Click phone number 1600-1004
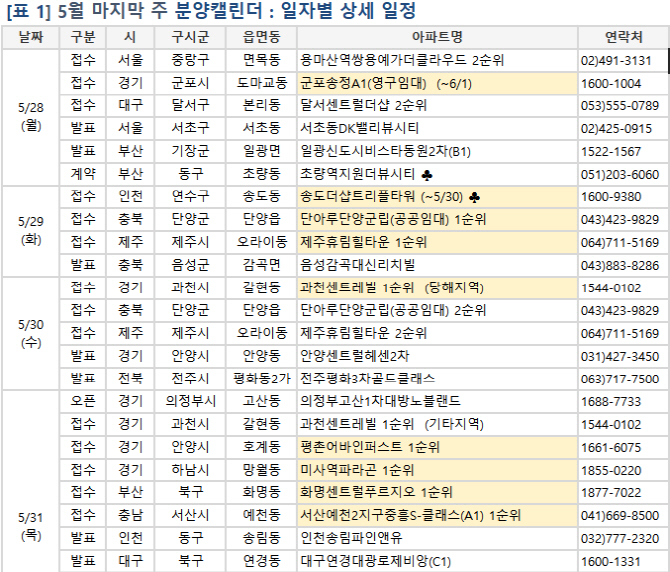The width and height of the screenshot is (670, 572). [611, 84]
